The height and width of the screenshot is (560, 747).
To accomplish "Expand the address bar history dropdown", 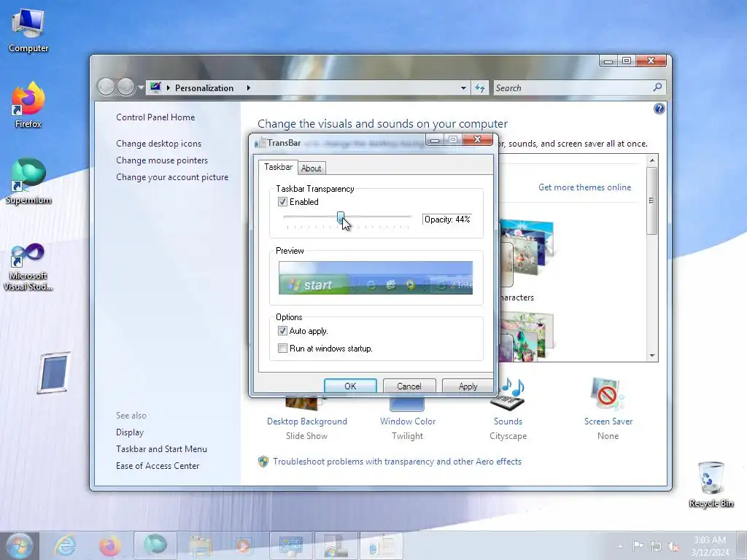I will tap(463, 88).
